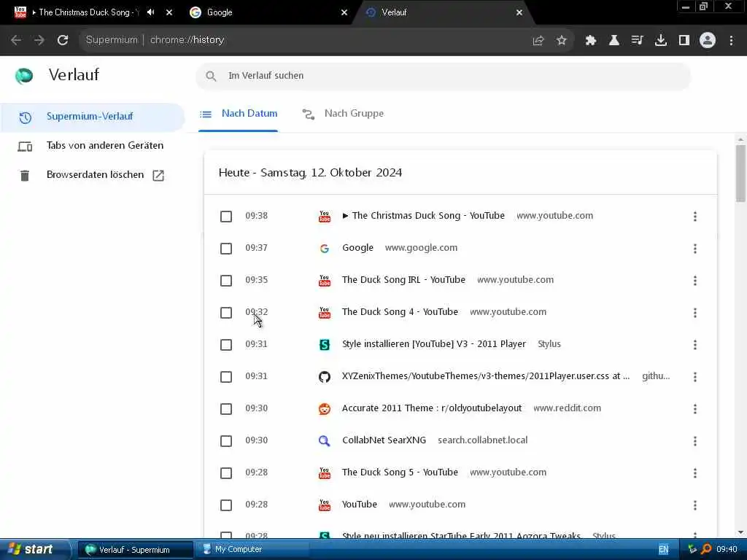Click the Reddit favicon of Accurate 2011 Theme

(x=325, y=408)
